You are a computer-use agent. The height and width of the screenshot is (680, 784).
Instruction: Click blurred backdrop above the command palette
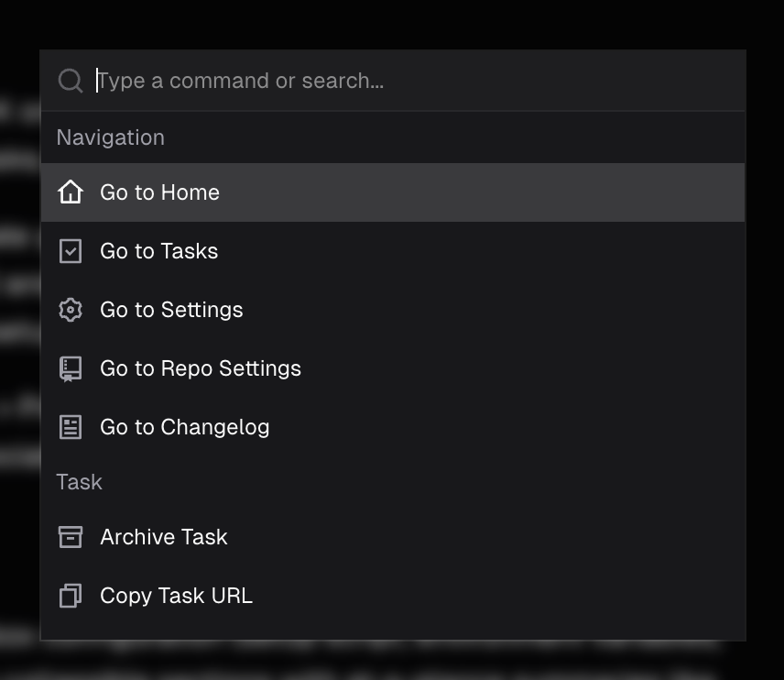(x=392, y=23)
